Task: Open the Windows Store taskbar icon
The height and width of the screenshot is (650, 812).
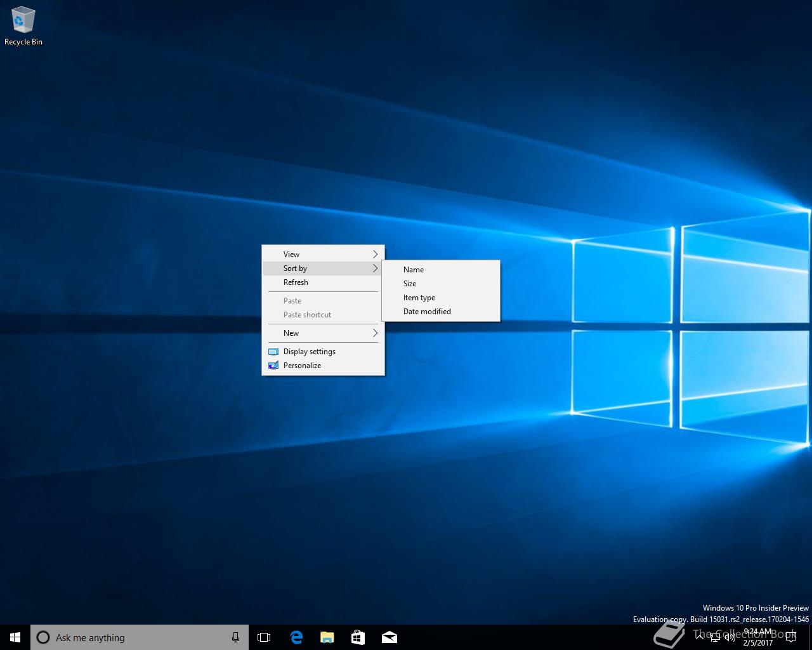Action: point(358,637)
